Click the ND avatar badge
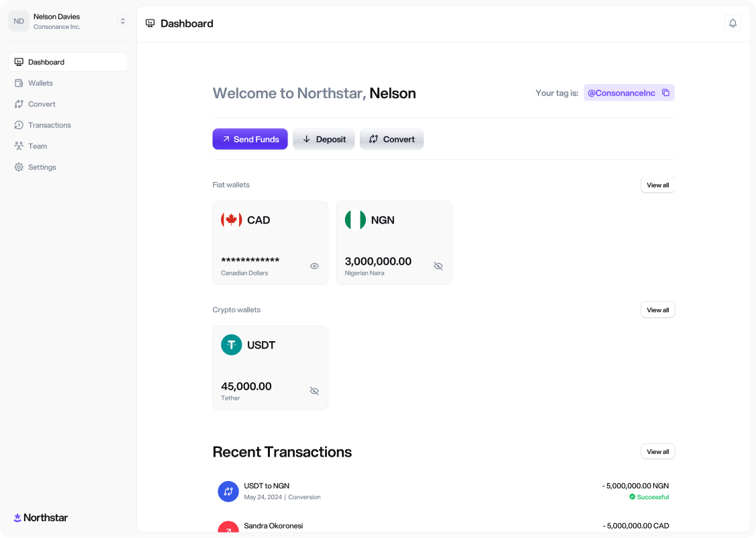The width and height of the screenshot is (756, 538). (x=19, y=21)
